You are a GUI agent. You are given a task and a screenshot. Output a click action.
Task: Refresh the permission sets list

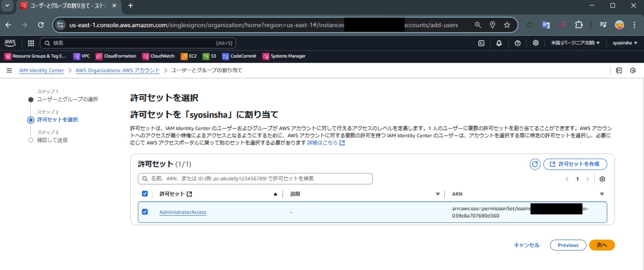click(535, 164)
